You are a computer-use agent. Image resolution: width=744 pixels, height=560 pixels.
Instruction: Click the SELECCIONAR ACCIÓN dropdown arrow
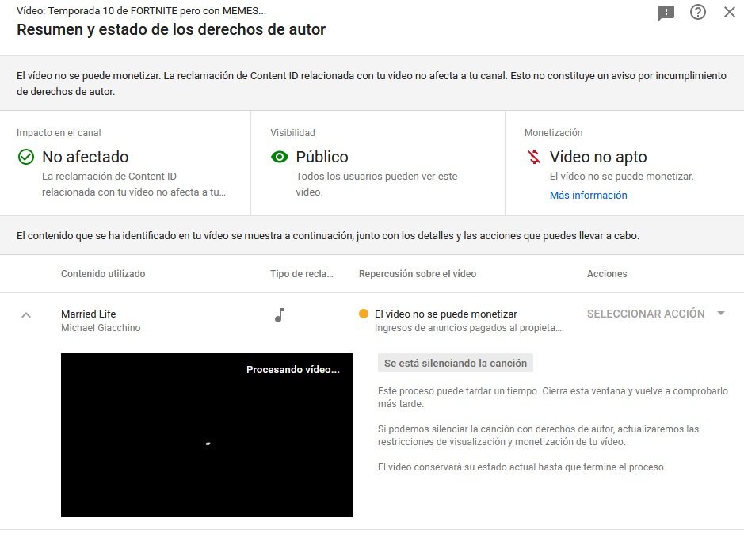coord(721,314)
